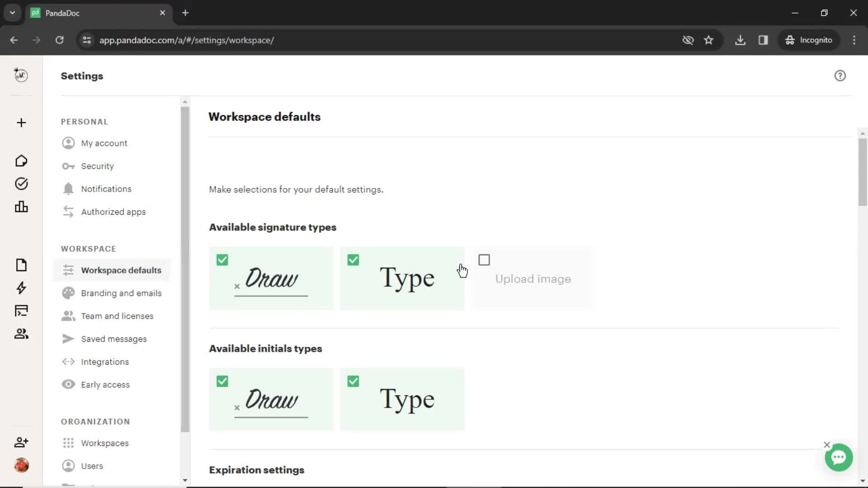Toggle the browser side panel icon
The width and height of the screenshot is (868, 488).
coord(763,40)
